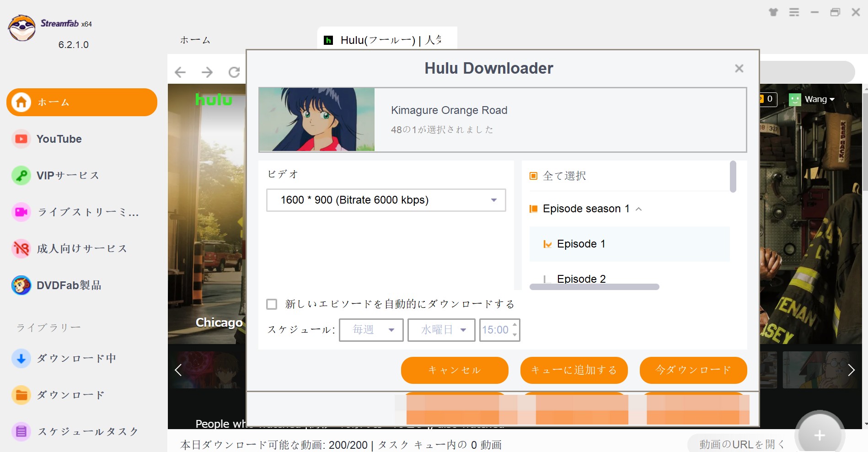Open scheduled tasks list icon
868x452 pixels.
[x=21, y=431]
